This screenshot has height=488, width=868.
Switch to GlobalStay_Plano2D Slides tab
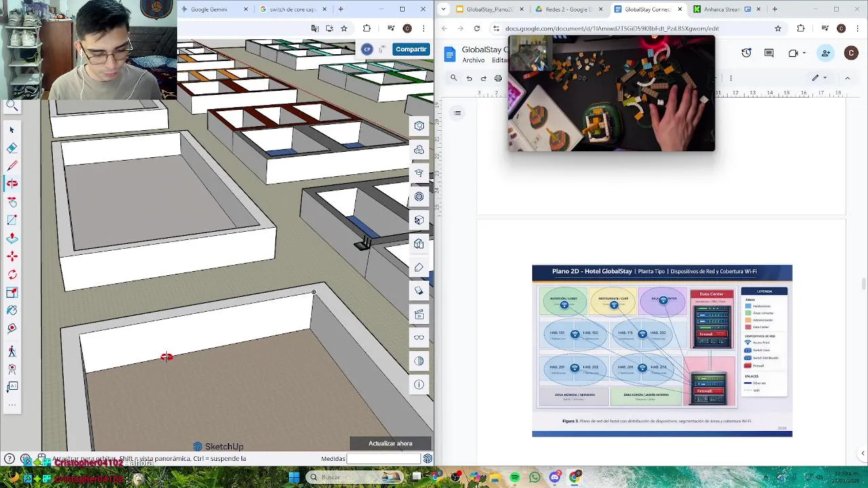(x=489, y=9)
